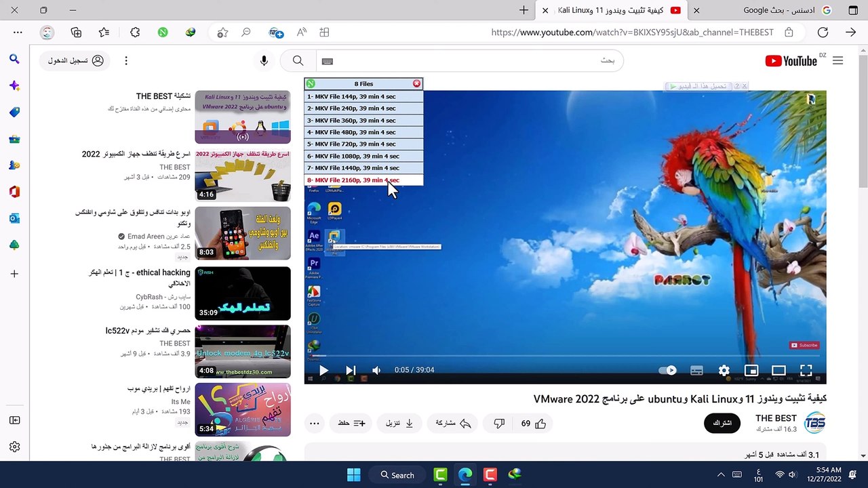The width and height of the screenshot is (868, 488).
Task: Select MKV File 360p download option
Action: [363, 121]
